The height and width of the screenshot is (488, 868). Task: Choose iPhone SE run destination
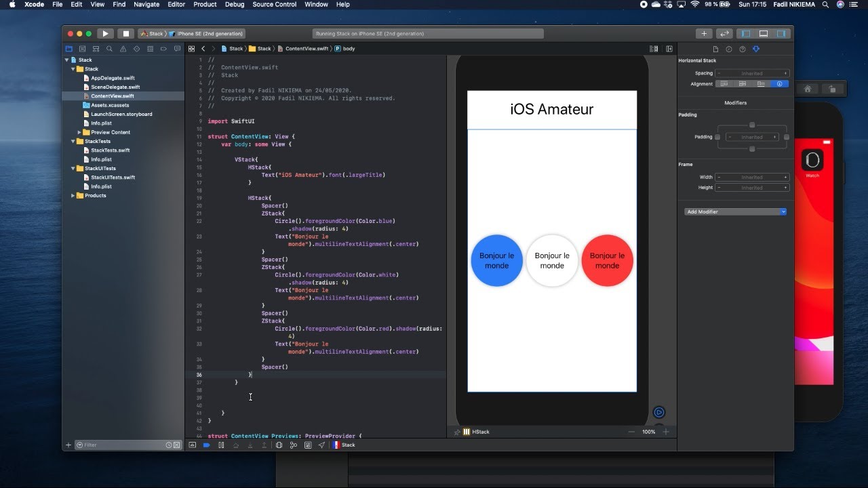pos(206,33)
